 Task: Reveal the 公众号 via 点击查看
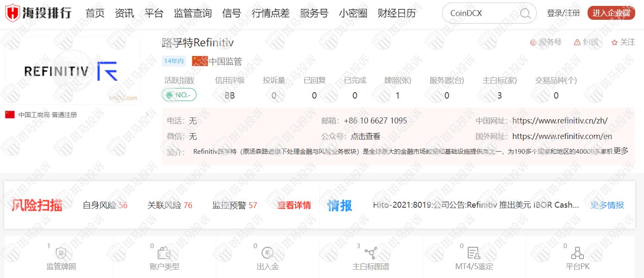point(366,136)
